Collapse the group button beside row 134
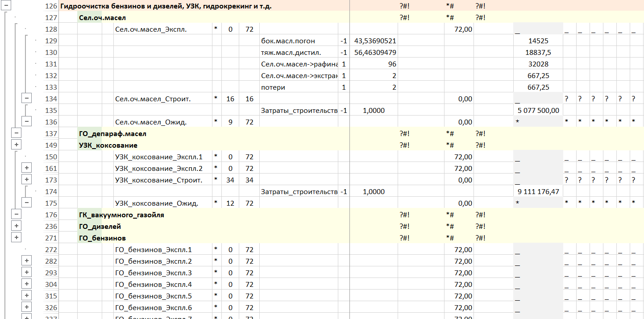This screenshot has height=319, width=644. pyautogui.click(x=26, y=99)
